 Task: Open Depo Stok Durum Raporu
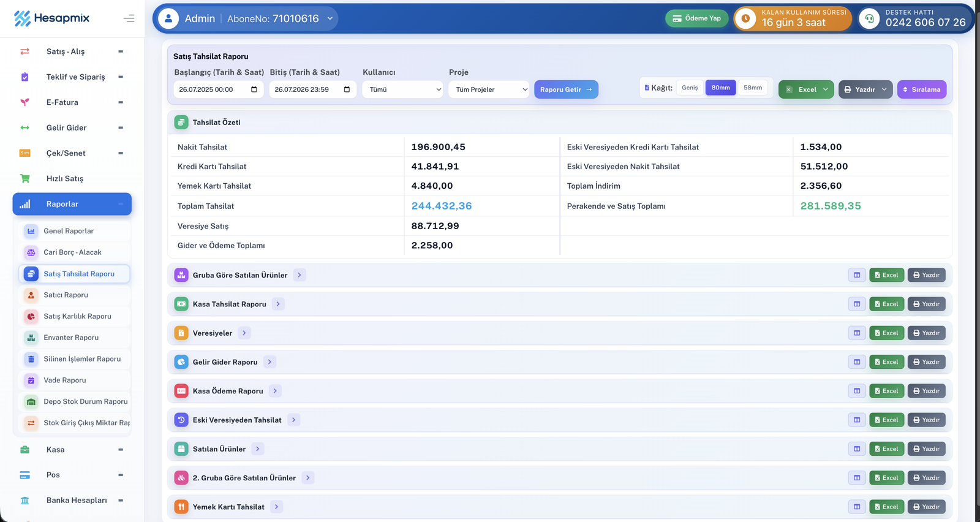point(75,401)
